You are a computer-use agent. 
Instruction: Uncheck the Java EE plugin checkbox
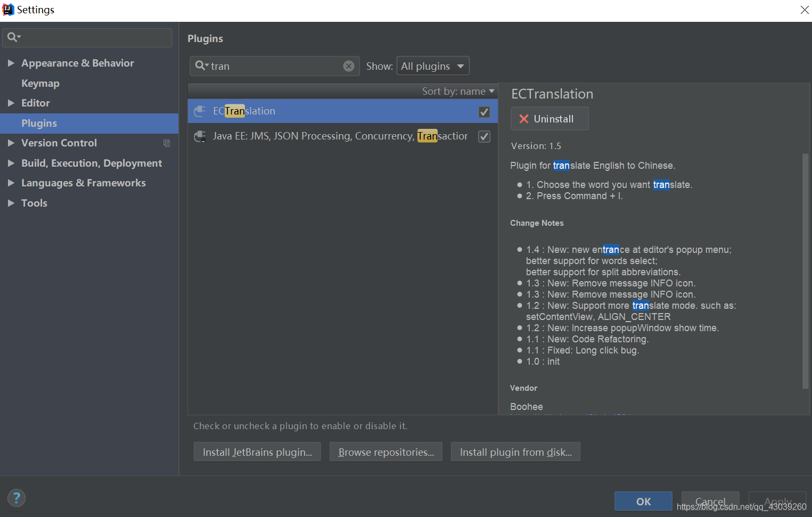[x=484, y=136]
